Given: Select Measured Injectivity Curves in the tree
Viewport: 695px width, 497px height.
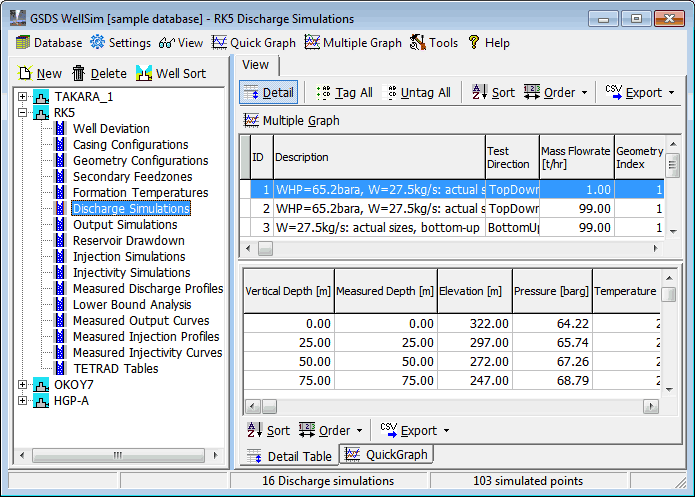Looking at the screenshot, I should click(148, 352).
